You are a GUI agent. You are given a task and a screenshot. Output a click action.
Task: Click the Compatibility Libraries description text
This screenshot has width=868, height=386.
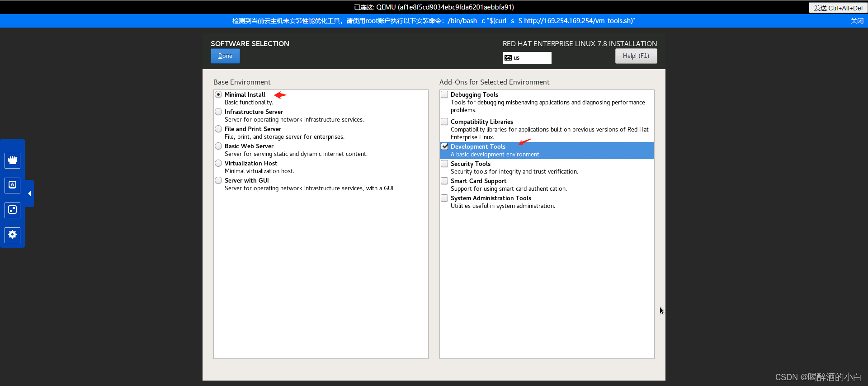(550, 133)
